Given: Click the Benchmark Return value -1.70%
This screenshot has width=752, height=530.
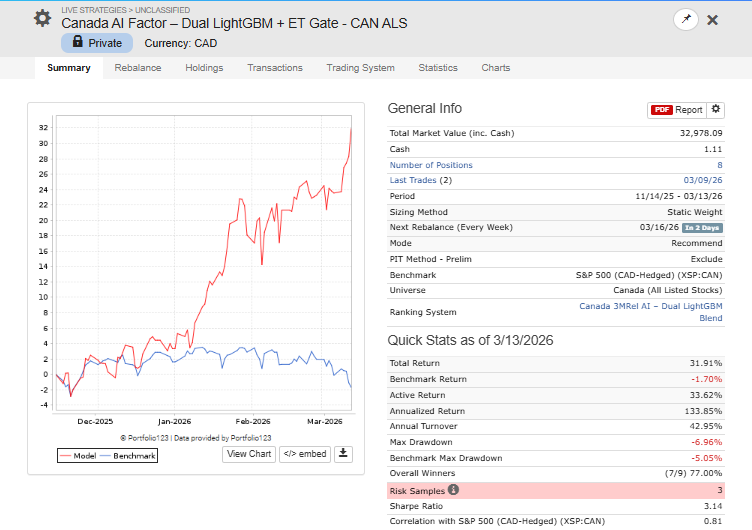Looking at the screenshot, I should click(x=706, y=379).
